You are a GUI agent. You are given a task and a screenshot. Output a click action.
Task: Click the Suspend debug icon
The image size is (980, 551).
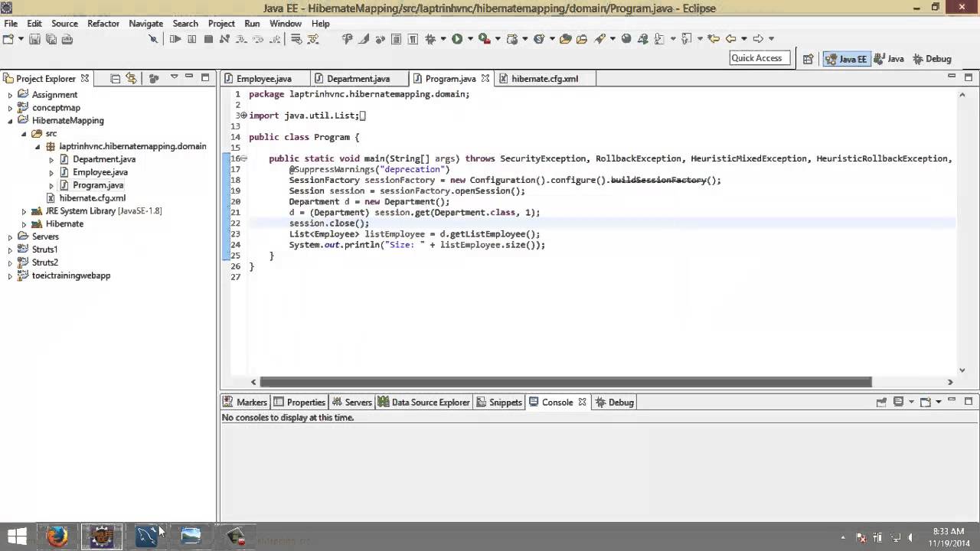coord(191,39)
